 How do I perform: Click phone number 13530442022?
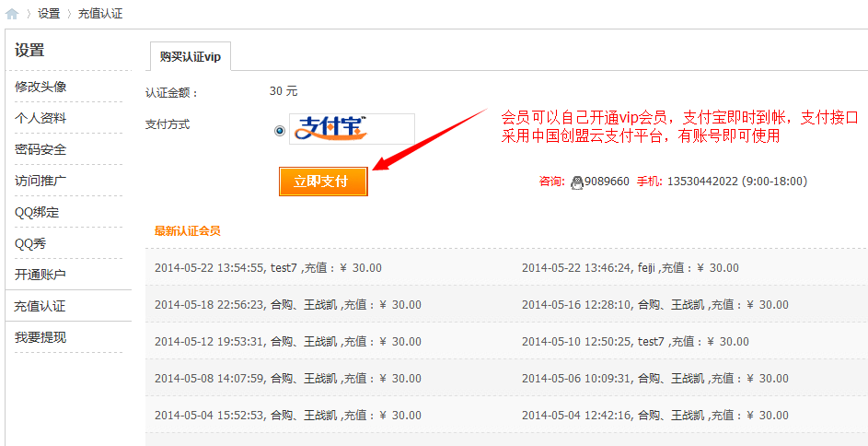(702, 182)
